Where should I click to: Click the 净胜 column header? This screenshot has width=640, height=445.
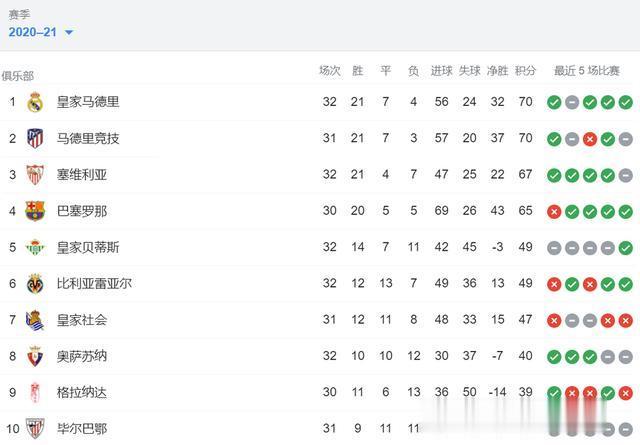[498, 71]
